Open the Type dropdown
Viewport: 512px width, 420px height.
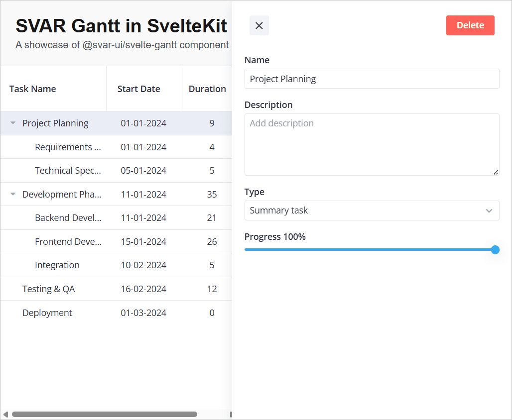(372, 210)
